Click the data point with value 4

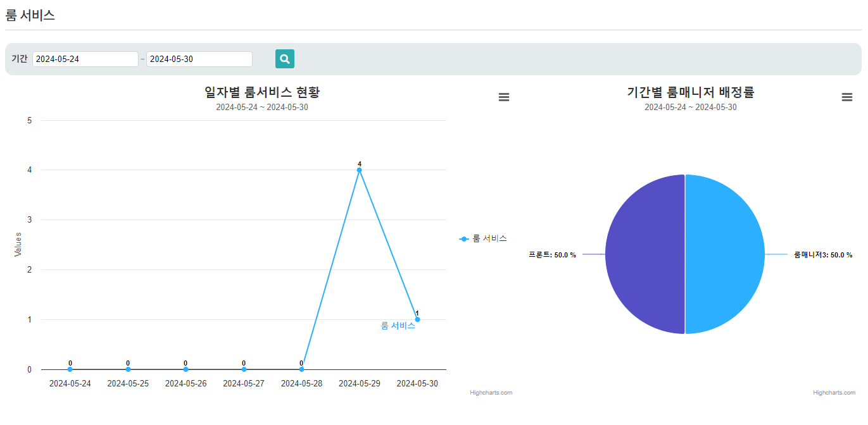click(359, 169)
